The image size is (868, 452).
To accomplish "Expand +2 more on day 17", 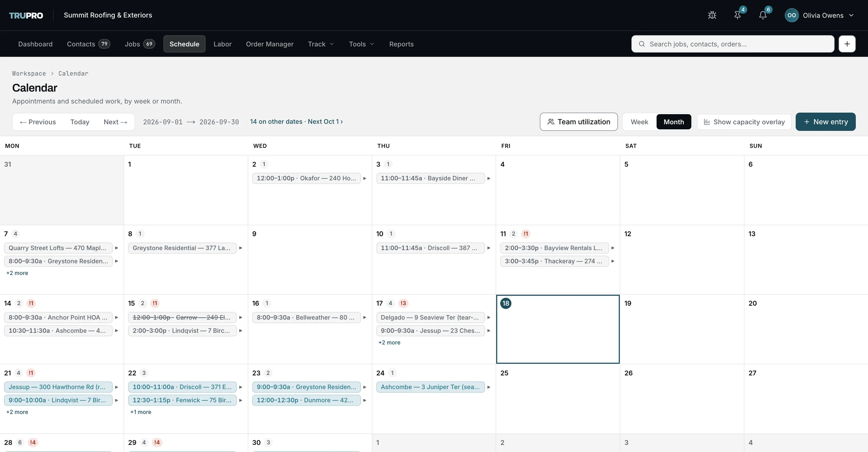I will point(389,343).
